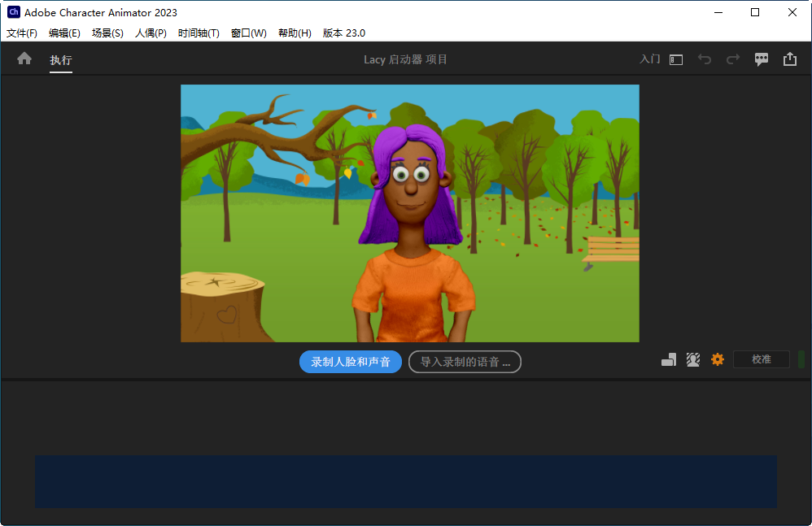Open the orange settings gear near Calibrate
Image resolution: width=812 pixels, height=526 pixels.
click(718, 359)
